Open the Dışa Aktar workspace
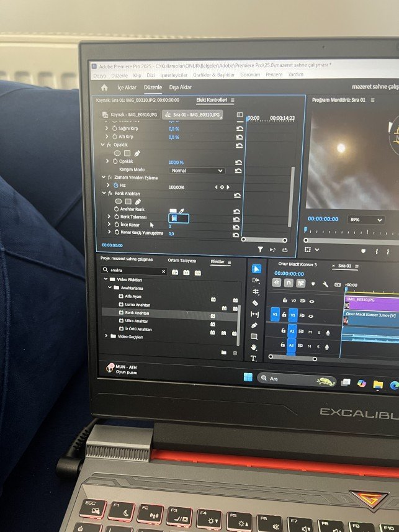Image resolution: width=399 pixels, height=532 pixels. (180, 88)
